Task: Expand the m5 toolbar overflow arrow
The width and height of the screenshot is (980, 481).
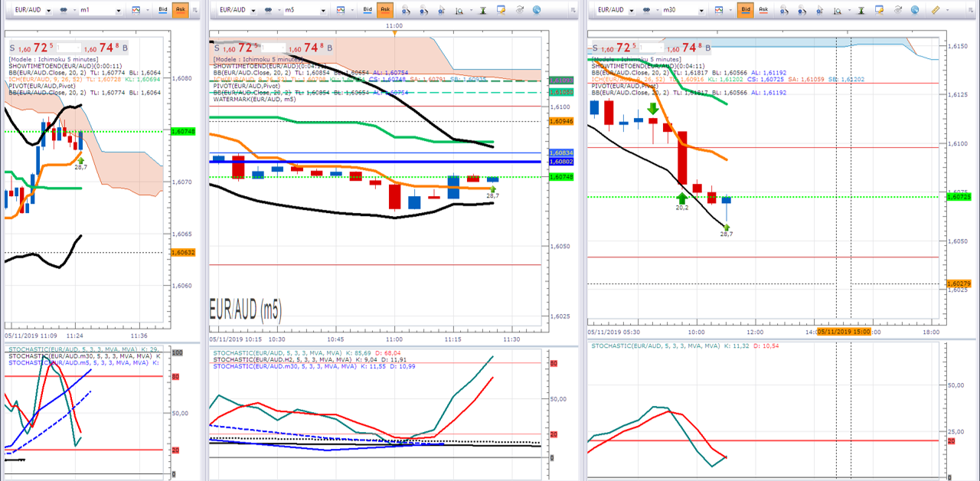Action: click(573, 11)
